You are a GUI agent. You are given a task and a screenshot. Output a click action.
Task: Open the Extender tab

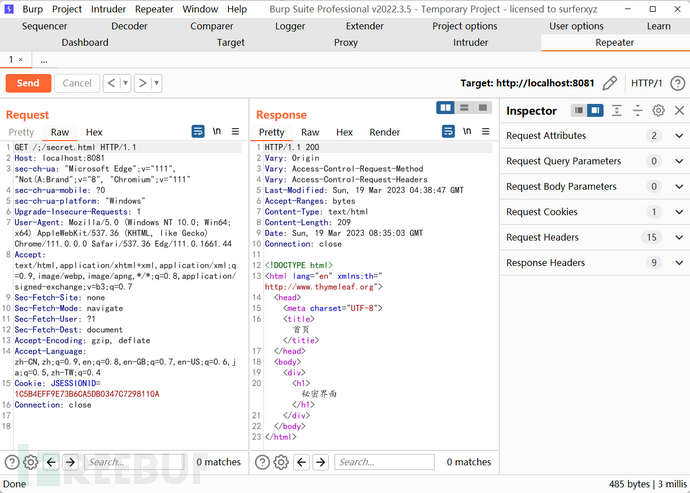[x=365, y=26]
